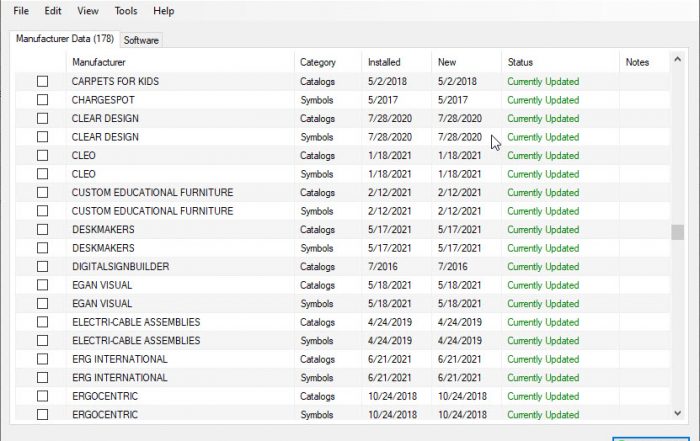Check the ERGOCENTRIC Catalogs checkbox

[42, 396]
